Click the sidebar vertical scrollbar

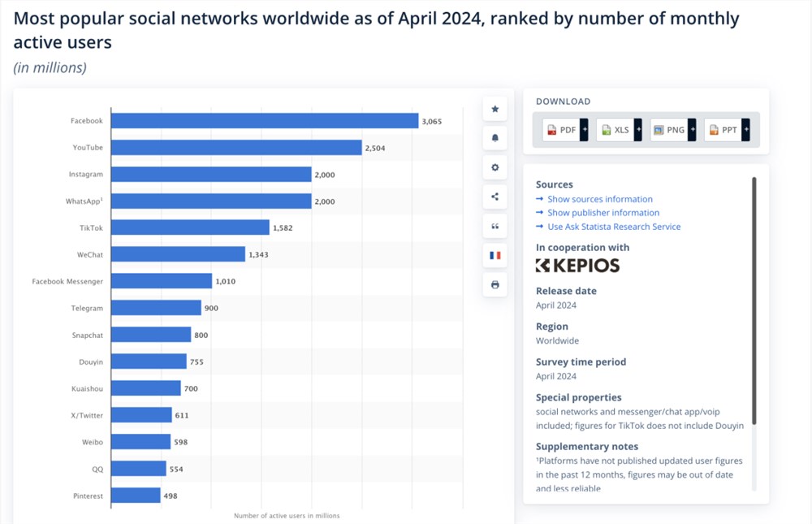(x=754, y=301)
